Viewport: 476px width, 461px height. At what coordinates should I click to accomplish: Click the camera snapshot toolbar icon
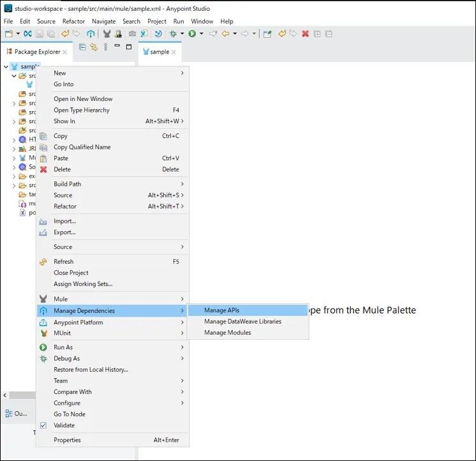point(132,34)
